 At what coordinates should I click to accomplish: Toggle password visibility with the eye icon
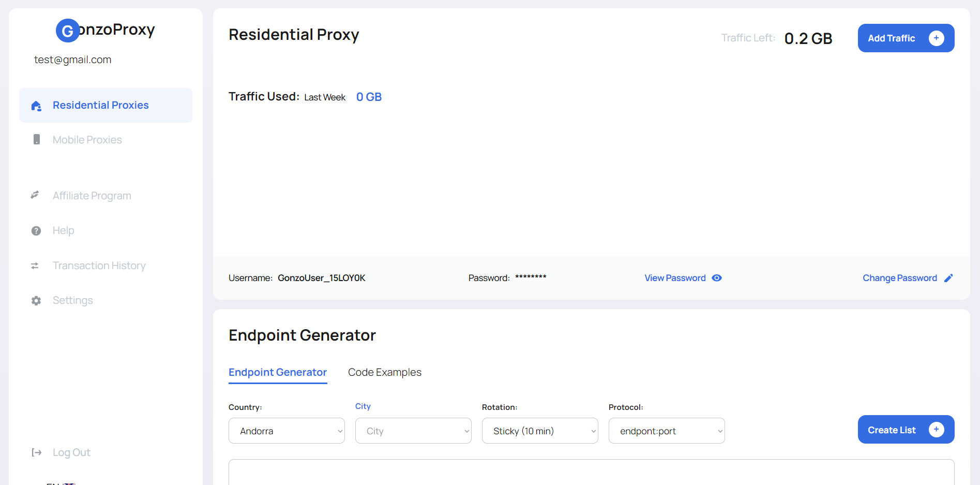716,278
